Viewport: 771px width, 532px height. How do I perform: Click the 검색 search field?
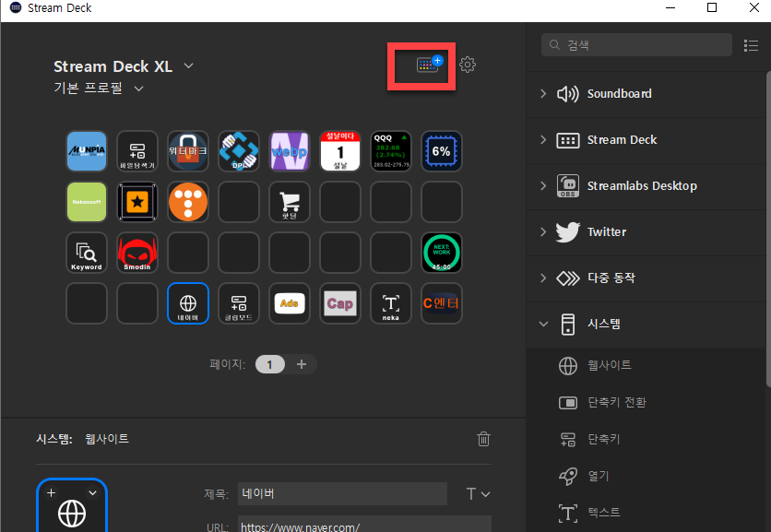click(636, 45)
